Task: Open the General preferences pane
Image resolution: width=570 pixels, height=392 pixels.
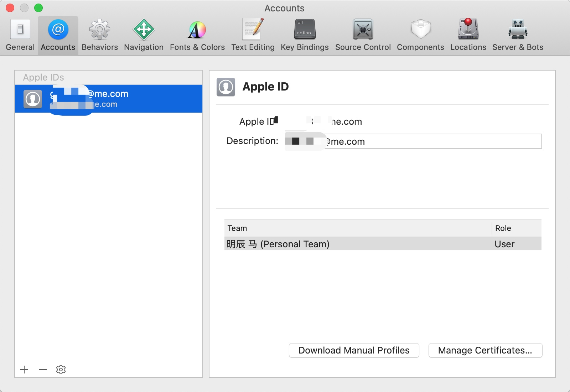Action: click(x=20, y=35)
